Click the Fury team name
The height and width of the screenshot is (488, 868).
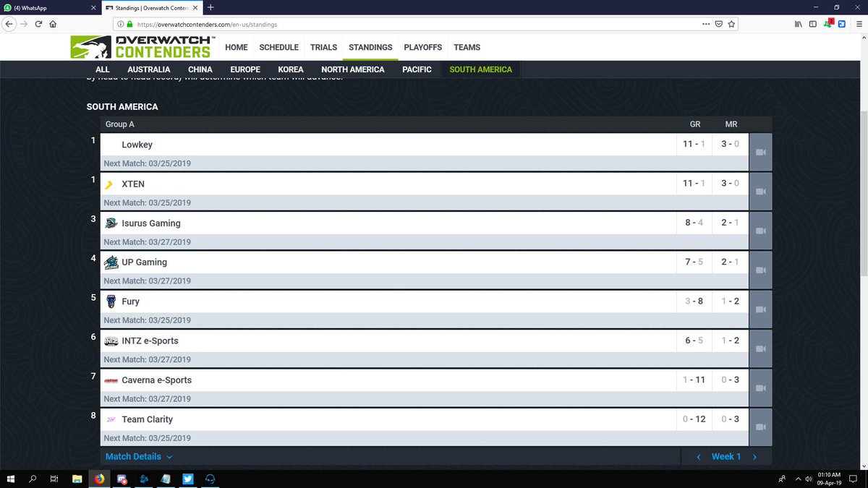(131, 301)
